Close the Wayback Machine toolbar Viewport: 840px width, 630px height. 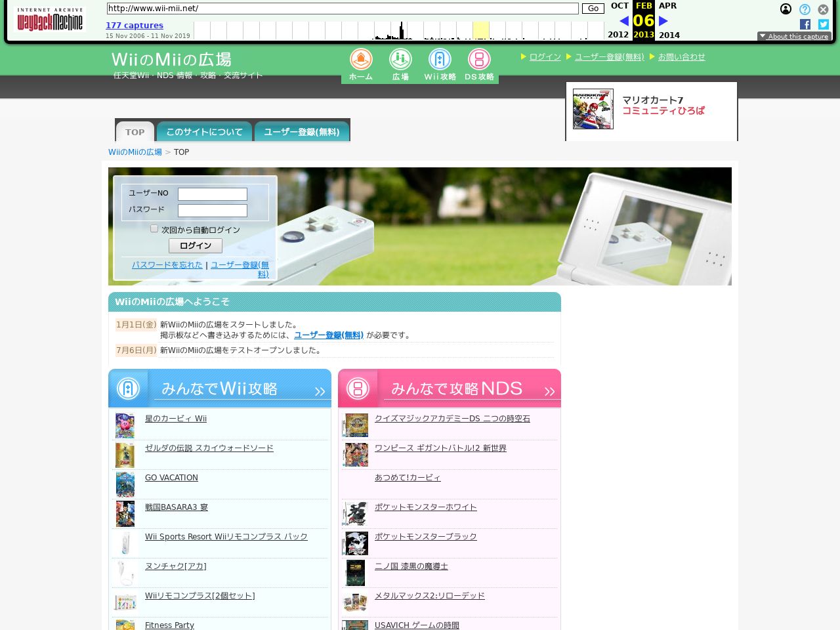pos(823,9)
